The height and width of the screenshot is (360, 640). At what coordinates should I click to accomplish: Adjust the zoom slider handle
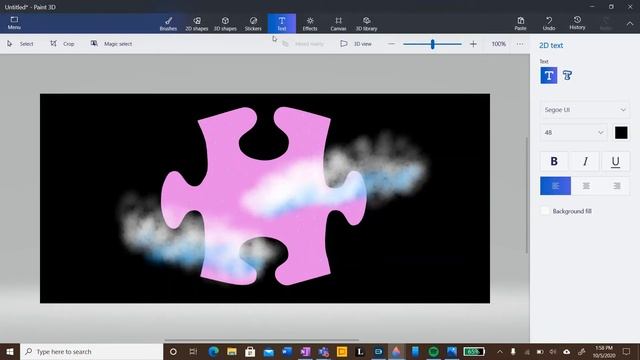click(x=433, y=44)
